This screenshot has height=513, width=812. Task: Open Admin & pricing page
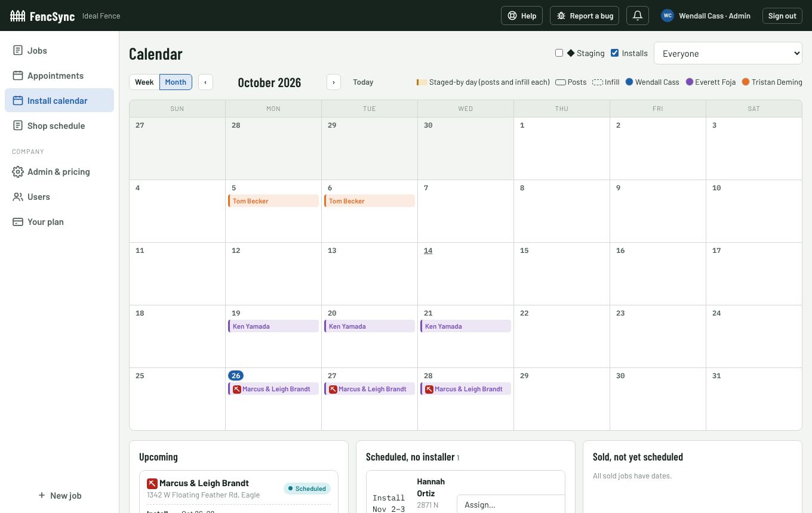coord(59,172)
